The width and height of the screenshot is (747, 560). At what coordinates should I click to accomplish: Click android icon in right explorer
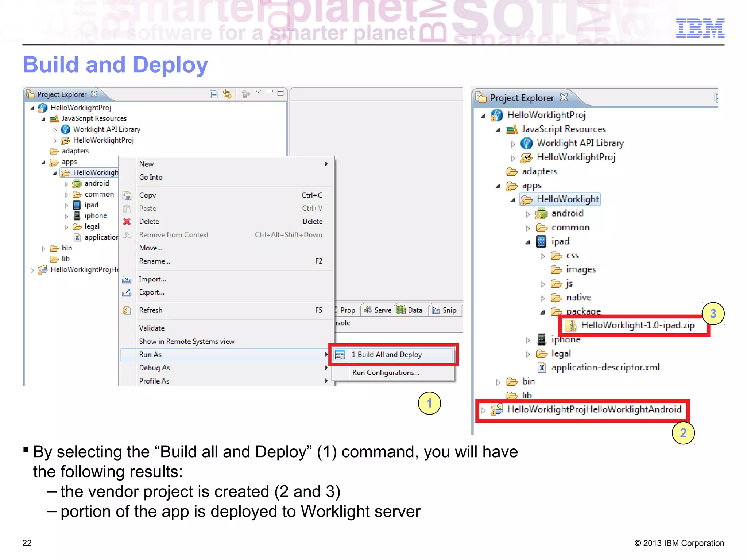[x=542, y=214]
